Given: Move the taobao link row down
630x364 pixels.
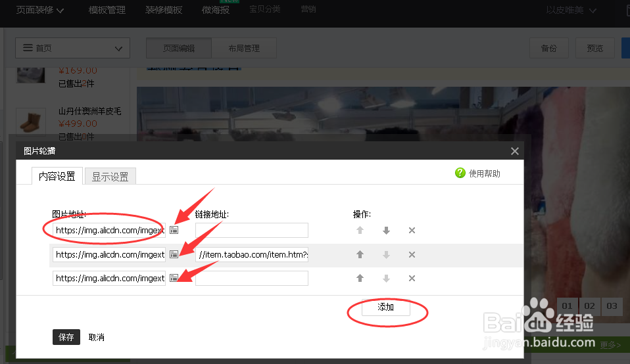Looking at the screenshot, I should pos(386,254).
